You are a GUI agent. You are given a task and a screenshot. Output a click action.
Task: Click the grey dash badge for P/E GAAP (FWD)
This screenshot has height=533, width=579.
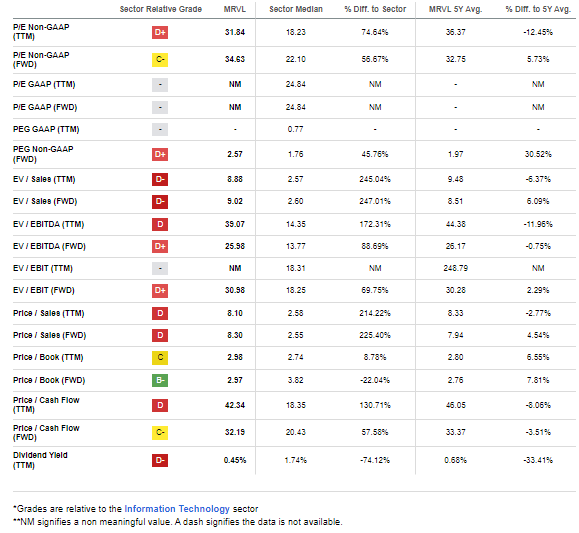(x=160, y=107)
